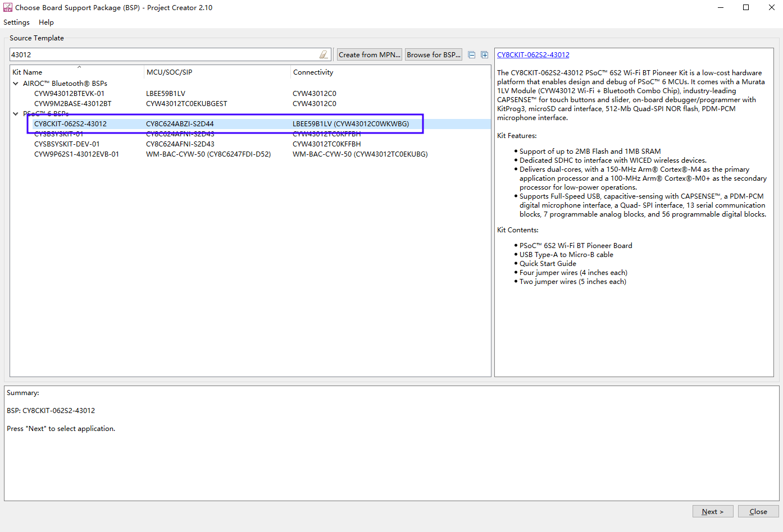The height and width of the screenshot is (532, 783).
Task: Click the Quick Start Guide list item
Action: [x=548, y=263]
